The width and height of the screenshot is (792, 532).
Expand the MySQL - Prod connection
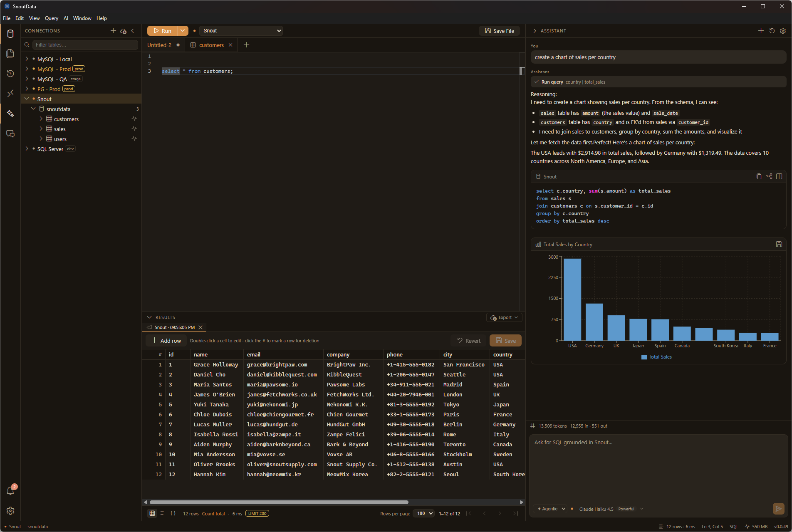pyautogui.click(x=27, y=69)
